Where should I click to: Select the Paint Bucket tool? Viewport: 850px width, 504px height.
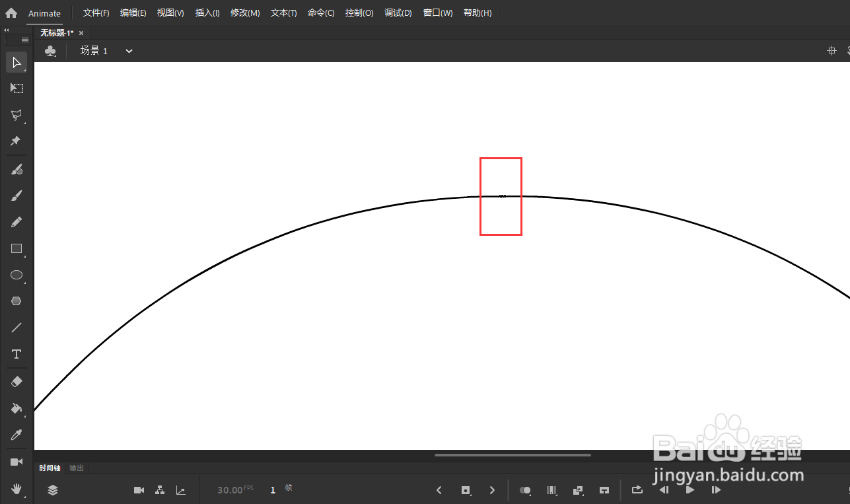pyautogui.click(x=17, y=409)
